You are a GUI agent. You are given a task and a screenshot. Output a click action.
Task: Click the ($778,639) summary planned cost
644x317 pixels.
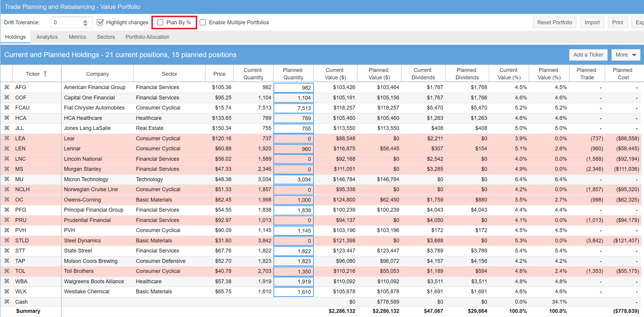626,311
